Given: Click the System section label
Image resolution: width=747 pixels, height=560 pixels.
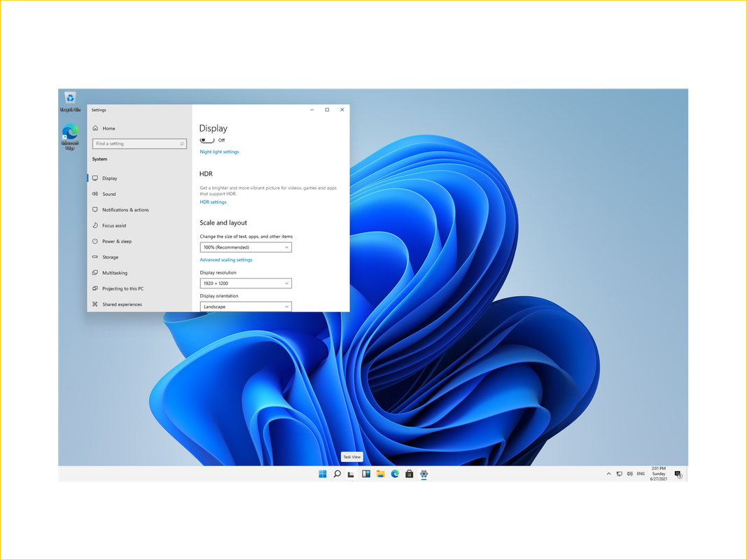Looking at the screenshot, I should [99, 159].
